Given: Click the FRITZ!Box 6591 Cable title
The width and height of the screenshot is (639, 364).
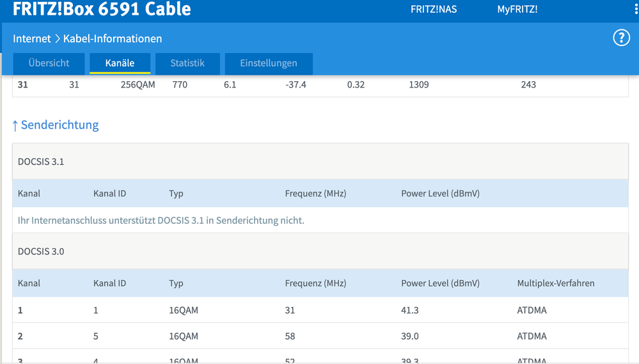Looking at the screenshot, I should click(102, 10).
